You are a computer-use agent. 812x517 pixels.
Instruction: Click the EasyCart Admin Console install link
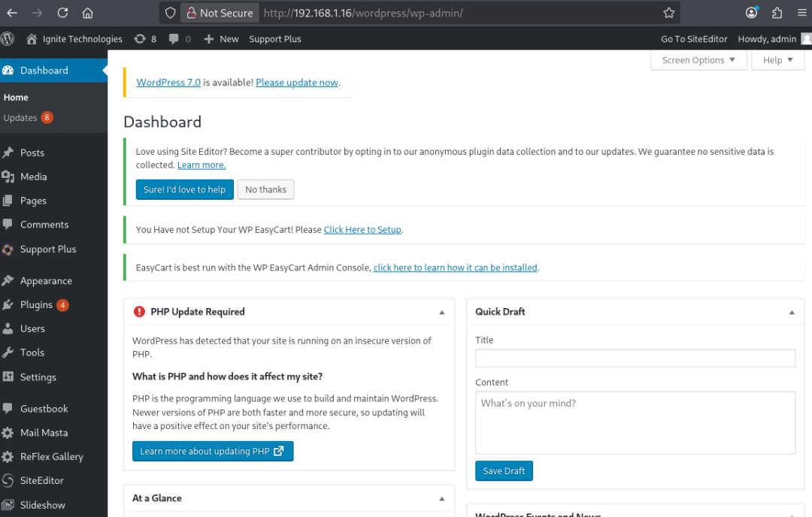(x=455, y=268)
